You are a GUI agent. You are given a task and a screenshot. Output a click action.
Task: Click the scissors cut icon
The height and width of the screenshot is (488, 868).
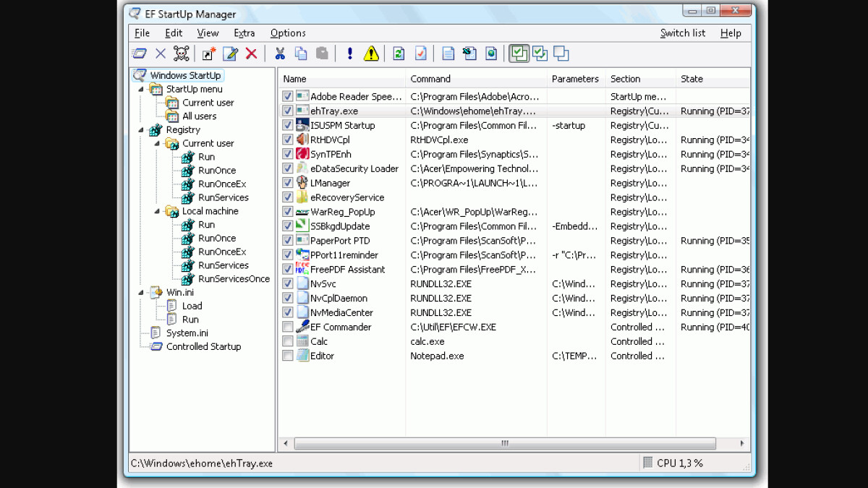point(280,53)
